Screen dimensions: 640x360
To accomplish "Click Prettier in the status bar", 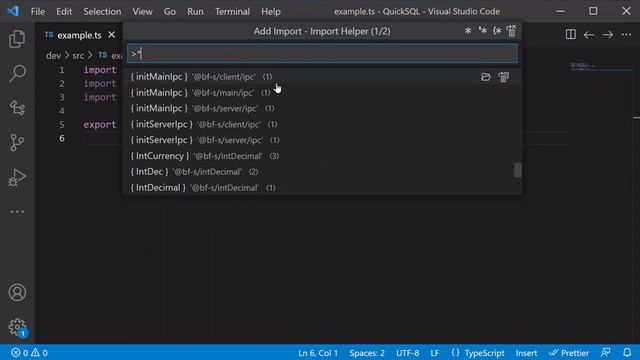I will [x=569, y=353].
